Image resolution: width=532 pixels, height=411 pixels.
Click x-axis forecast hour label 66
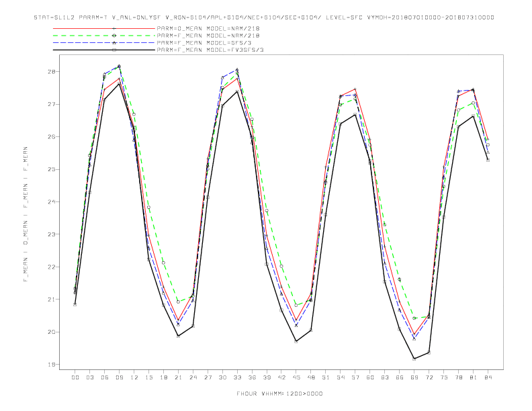point(400,377)
